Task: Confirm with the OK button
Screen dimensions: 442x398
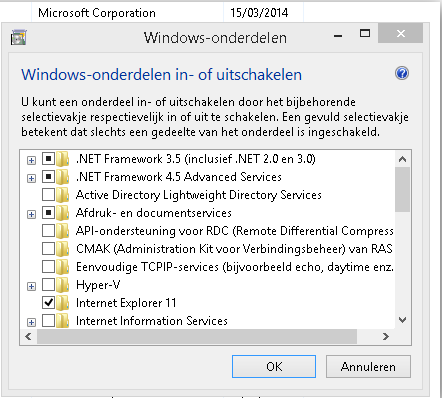Action: pyautogui.click(x=274, y=367)
